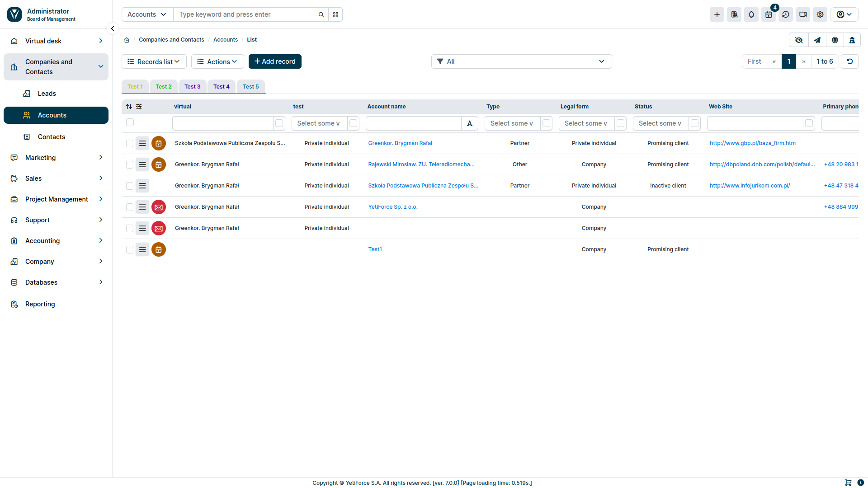
Task: Open the All filter dropdown
Action: (x=521, y=61)
